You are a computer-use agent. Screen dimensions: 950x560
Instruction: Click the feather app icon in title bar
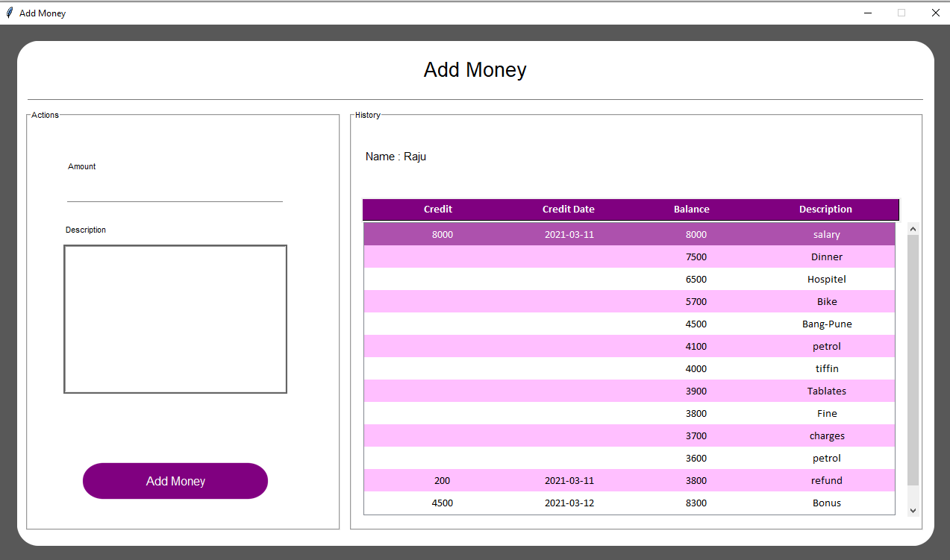(x=10, y=13)
